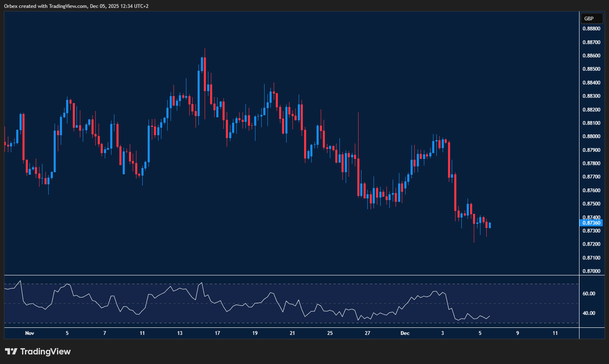
Task: Click the upper dashed RSI overbought line
Action: coord(291,284)
